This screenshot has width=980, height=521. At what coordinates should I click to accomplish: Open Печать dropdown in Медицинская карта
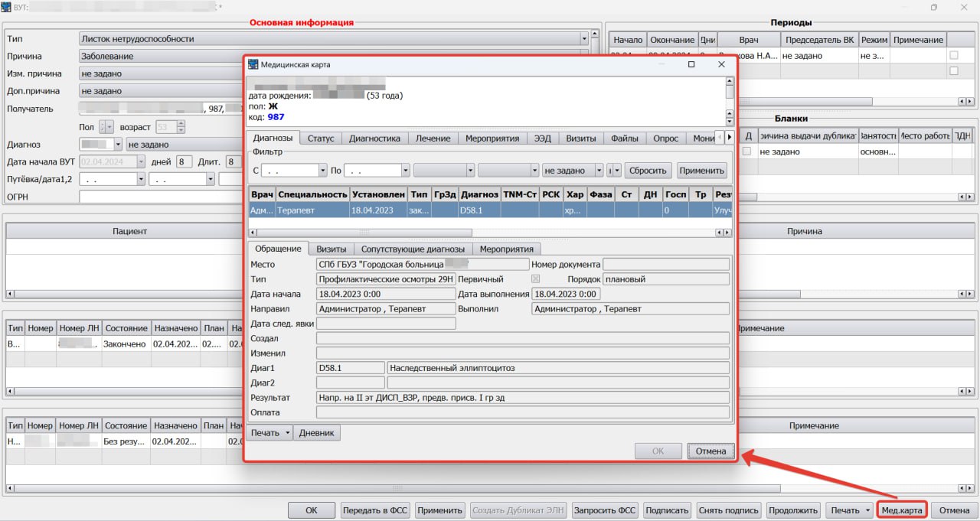pyautogui.click(x=287, y=433)
